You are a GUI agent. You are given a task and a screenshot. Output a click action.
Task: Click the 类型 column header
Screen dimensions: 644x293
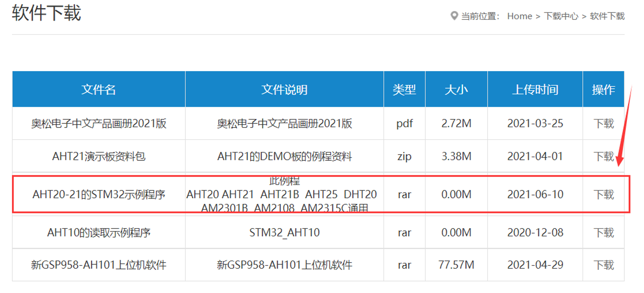[404, 89]
